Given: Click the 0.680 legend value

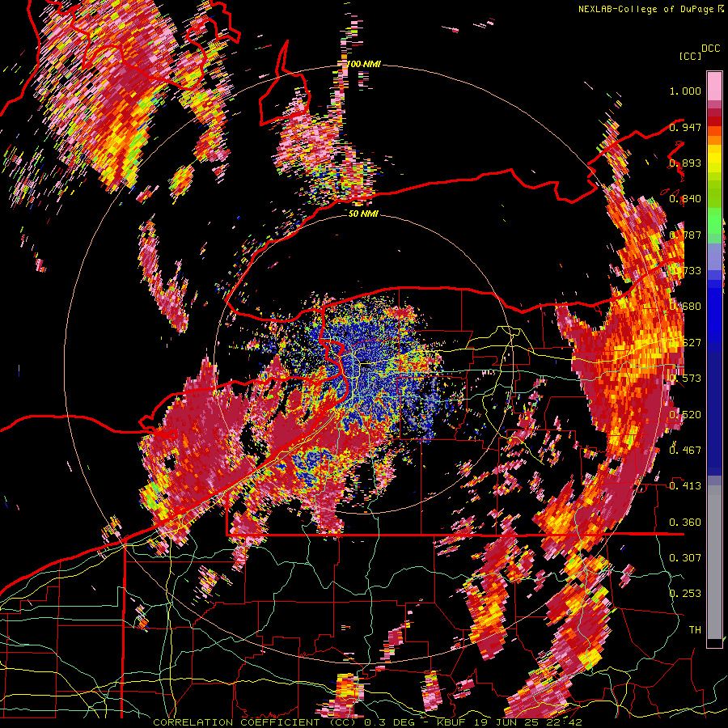Looking at the screenshot, I should pos(685,307).
